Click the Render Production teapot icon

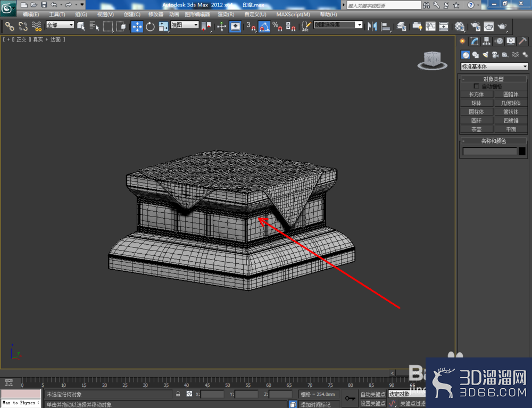point(503,27)
